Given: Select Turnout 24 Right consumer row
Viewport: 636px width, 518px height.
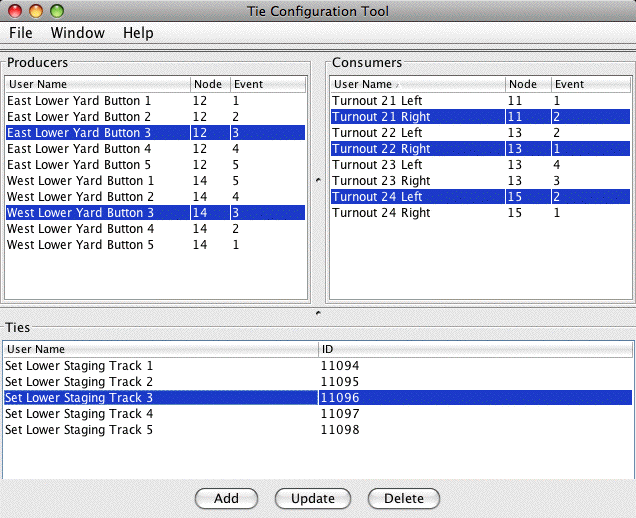Looking at the screenshot, I should (x=381, y=213).
